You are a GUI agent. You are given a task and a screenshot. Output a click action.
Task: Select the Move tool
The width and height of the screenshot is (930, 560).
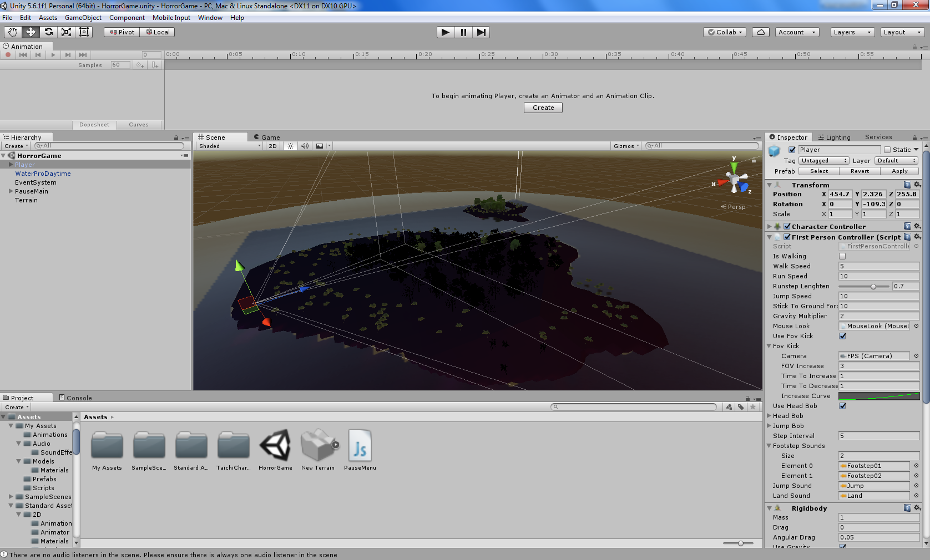31,32
